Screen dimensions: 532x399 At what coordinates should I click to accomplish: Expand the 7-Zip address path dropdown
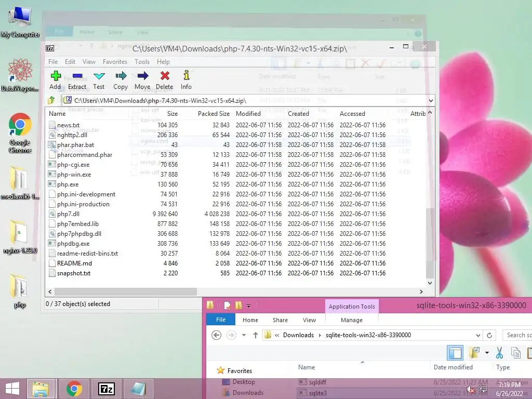click(431, 100)
